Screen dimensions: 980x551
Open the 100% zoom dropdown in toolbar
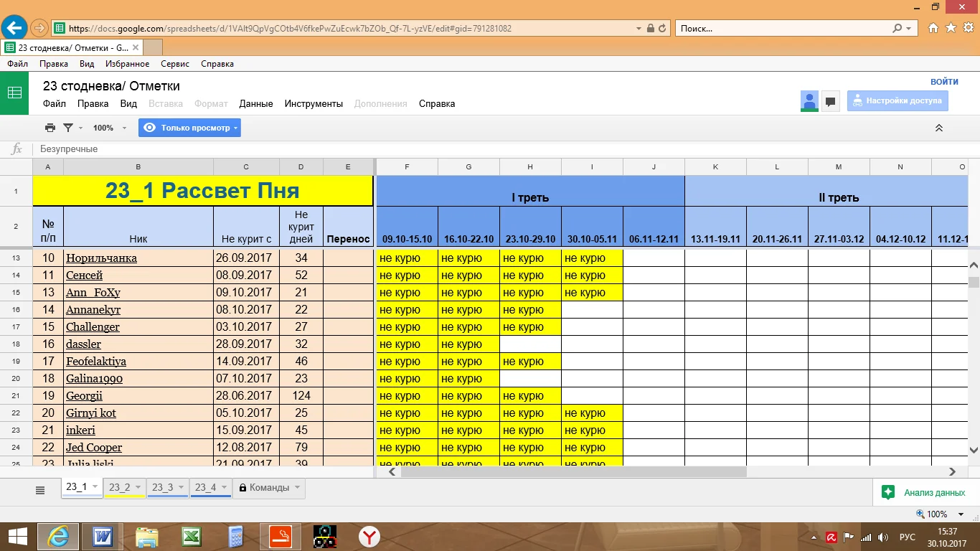110,128
